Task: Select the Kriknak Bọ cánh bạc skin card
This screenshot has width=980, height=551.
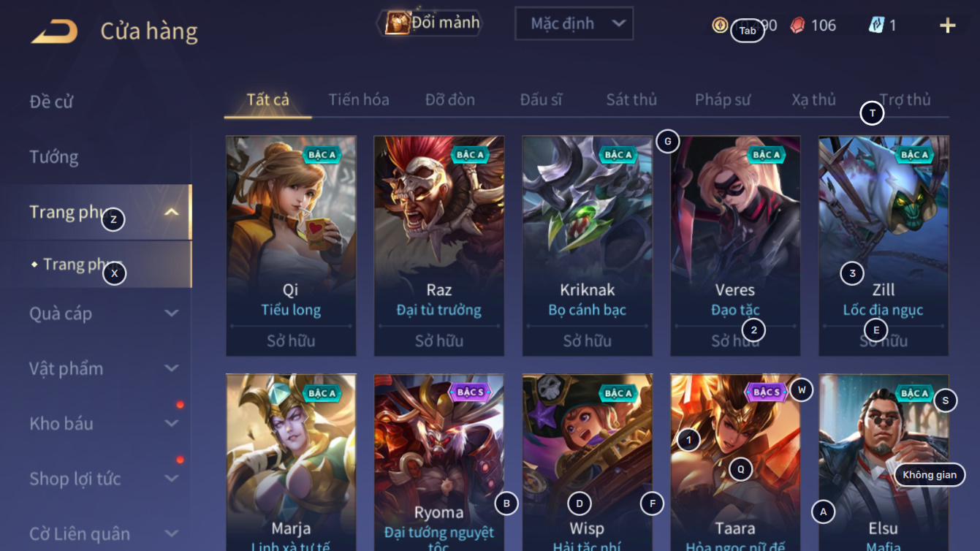Action: pos(588,246)
